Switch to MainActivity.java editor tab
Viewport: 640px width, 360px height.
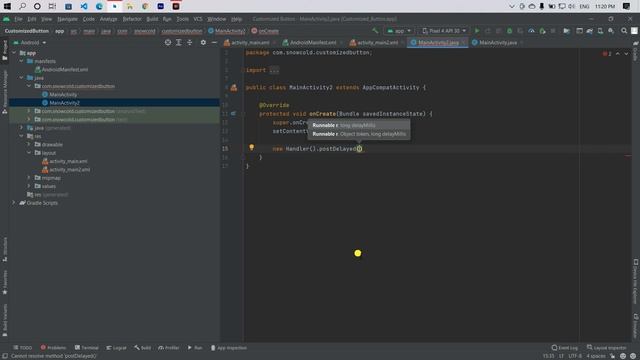pos(498,42)
